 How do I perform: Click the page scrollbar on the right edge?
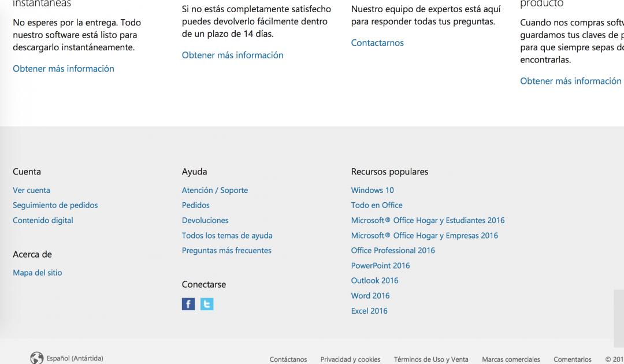click(x=618, y=318)
